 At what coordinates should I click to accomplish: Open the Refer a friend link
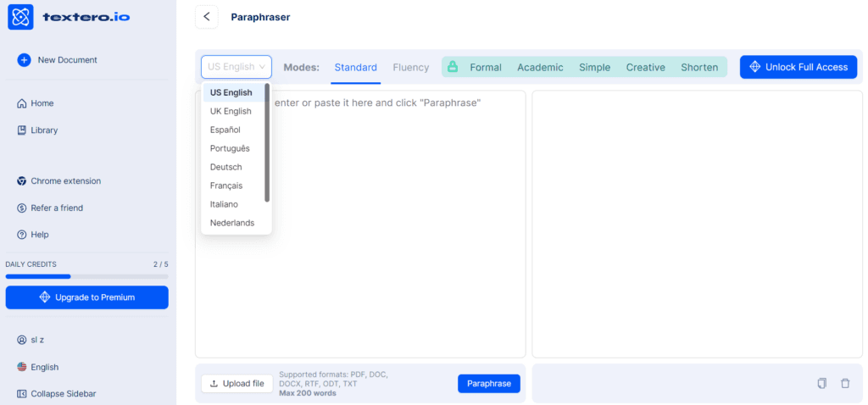[50, 208]
